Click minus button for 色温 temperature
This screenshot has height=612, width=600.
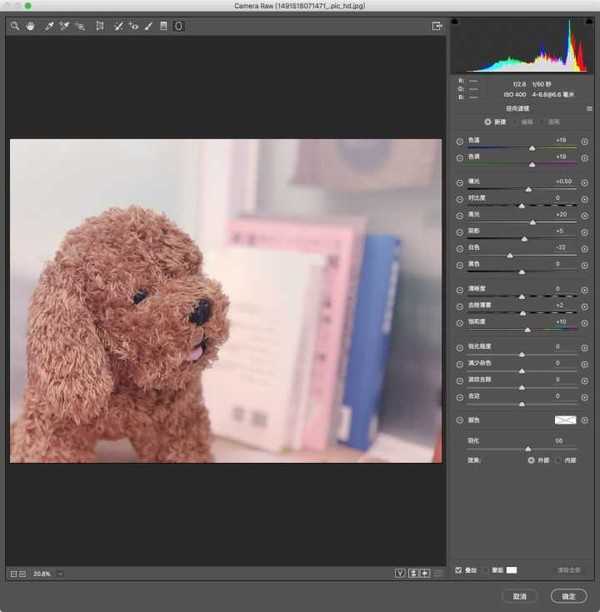(x=460, y=141)
